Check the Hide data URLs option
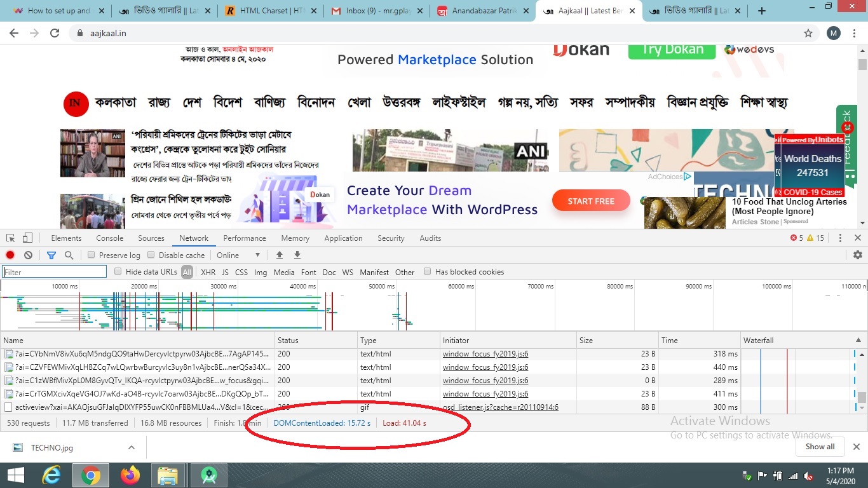The width and height of the screenshot is (868, 488). click(118, 271)
